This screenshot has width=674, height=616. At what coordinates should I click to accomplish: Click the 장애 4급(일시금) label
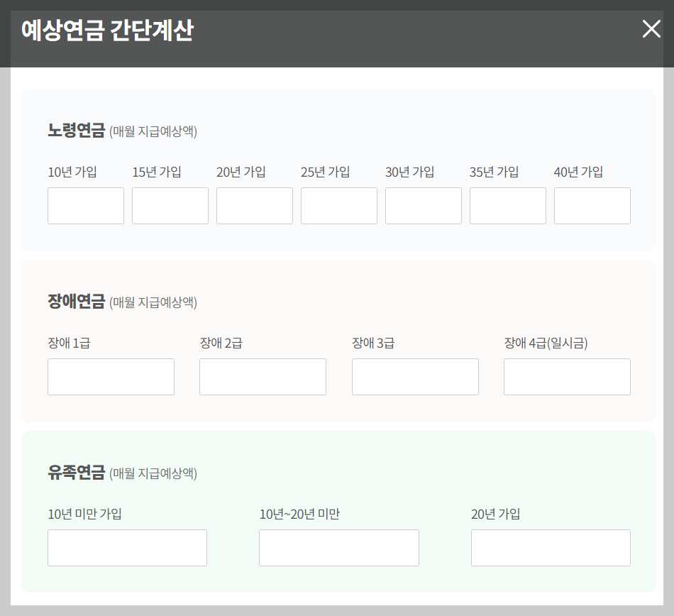click(x=546, y=343)
